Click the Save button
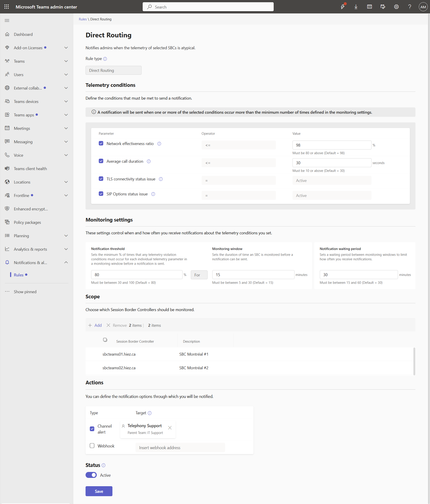This screenshot has width=430, height=504. 99,491
